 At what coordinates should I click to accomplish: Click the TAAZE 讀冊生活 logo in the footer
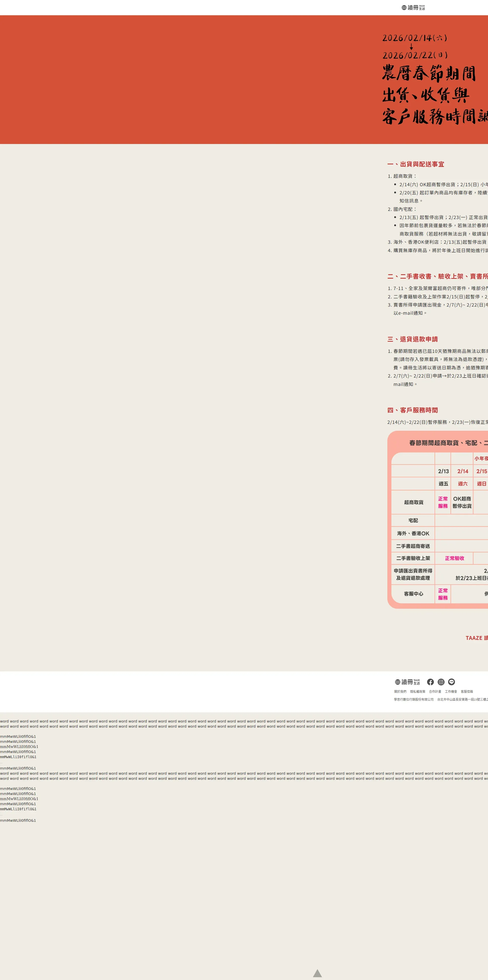407,682
